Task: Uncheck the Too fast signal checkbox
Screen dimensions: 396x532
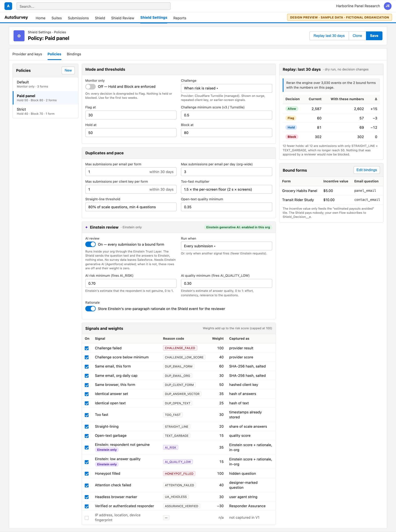Action: [87, 415]
